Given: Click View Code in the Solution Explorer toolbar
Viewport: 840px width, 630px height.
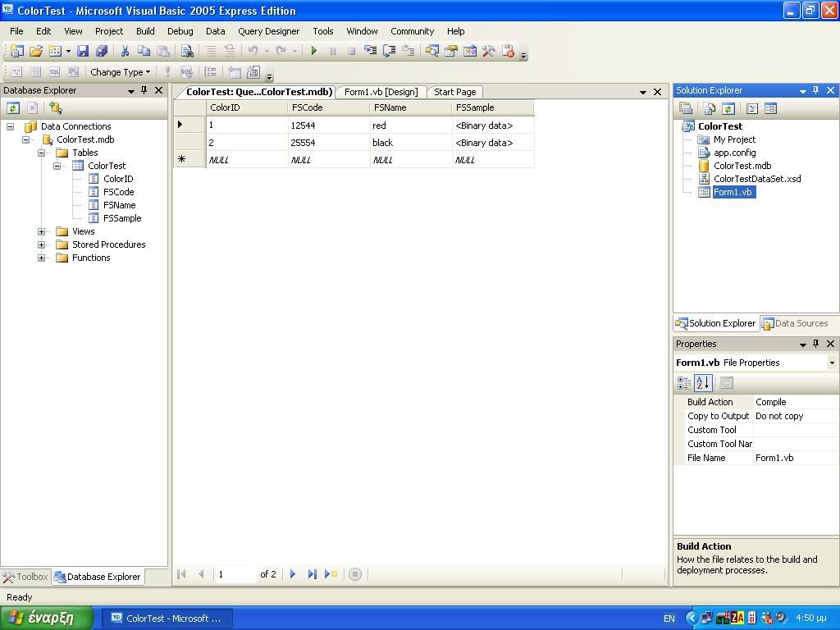Looking at the screenshot, I should pos(752,109).
